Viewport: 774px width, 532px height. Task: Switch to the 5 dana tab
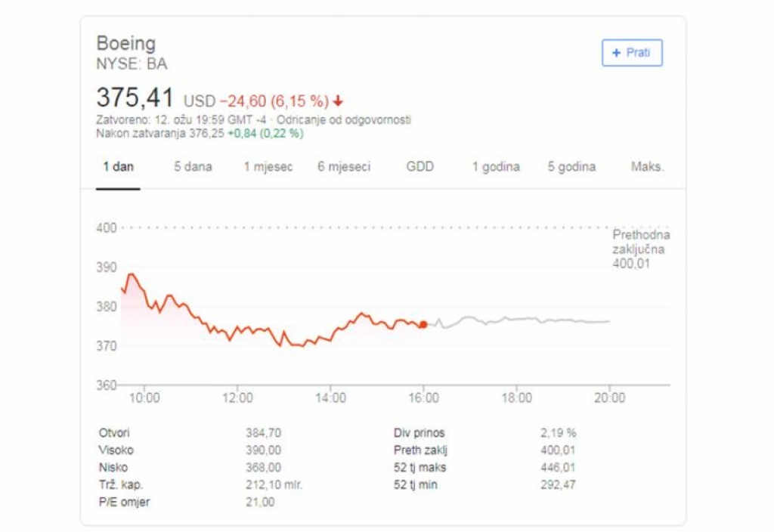(x=193, y=167)
